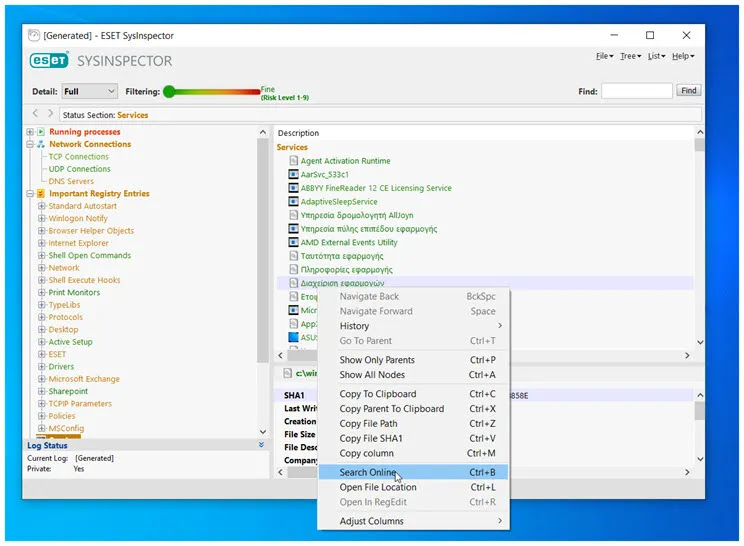Click the file icon beside c:\win path
744x546 pixels.
(288, 373)
